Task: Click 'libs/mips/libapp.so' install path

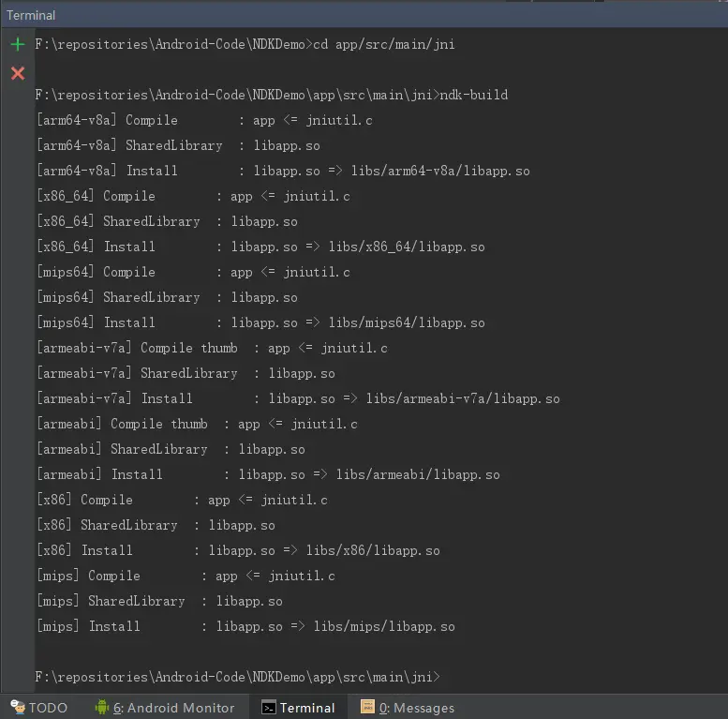Action: click(384, 626)
